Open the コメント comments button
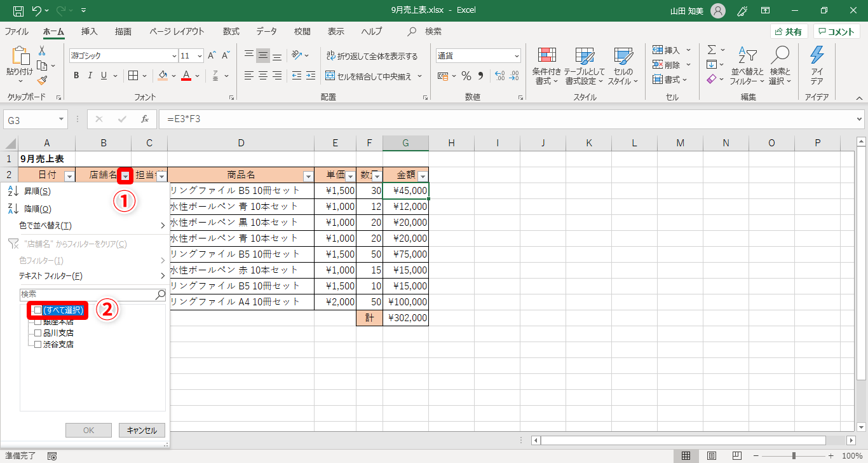 click(837, 32)
